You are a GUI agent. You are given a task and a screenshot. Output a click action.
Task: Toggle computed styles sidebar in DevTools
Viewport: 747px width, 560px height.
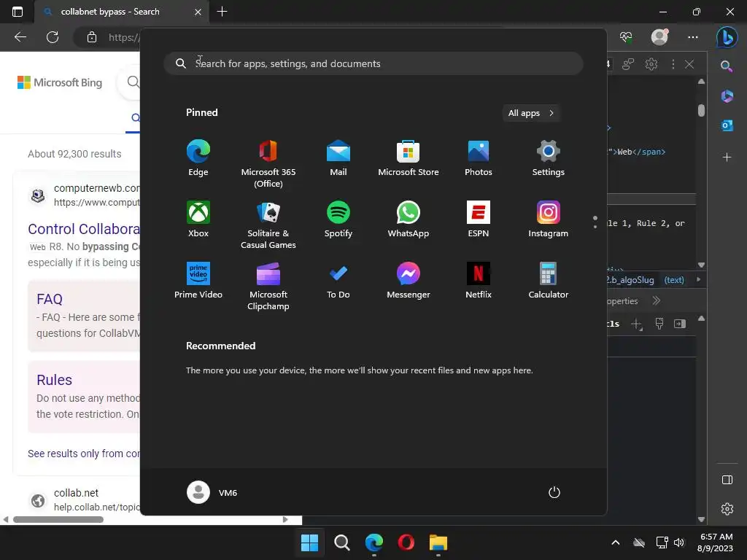(x=680, y=324)
